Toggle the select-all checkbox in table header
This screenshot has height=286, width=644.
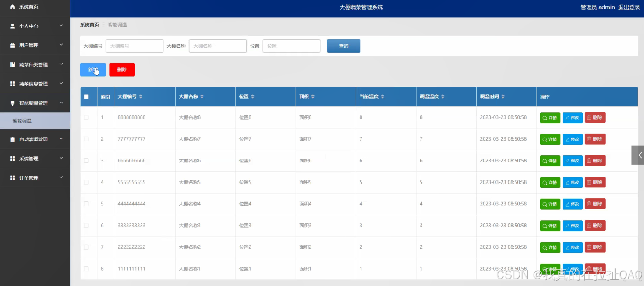coord(86,97)
